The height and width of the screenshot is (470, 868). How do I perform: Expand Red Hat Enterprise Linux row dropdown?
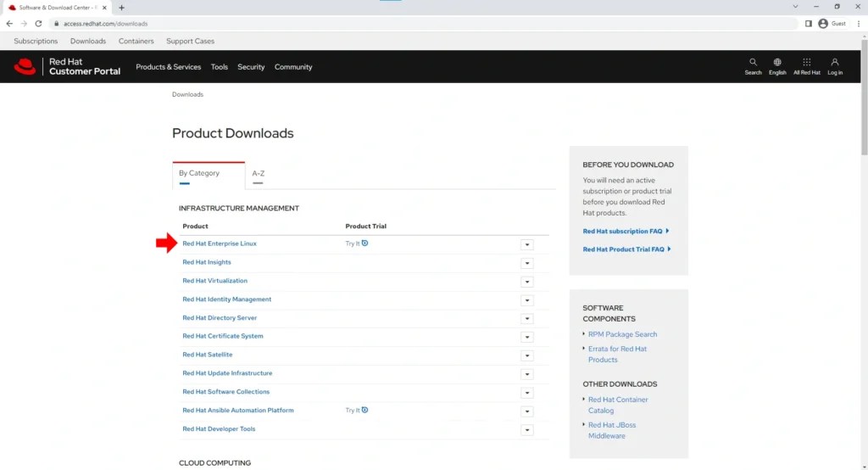[x=527, y=244]
